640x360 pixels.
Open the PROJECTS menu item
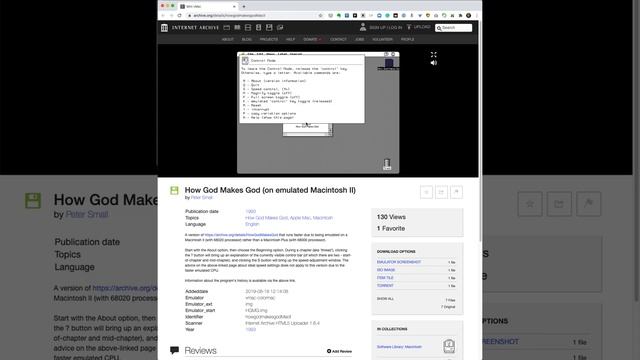pyautogui.click(x=269, y=40)
